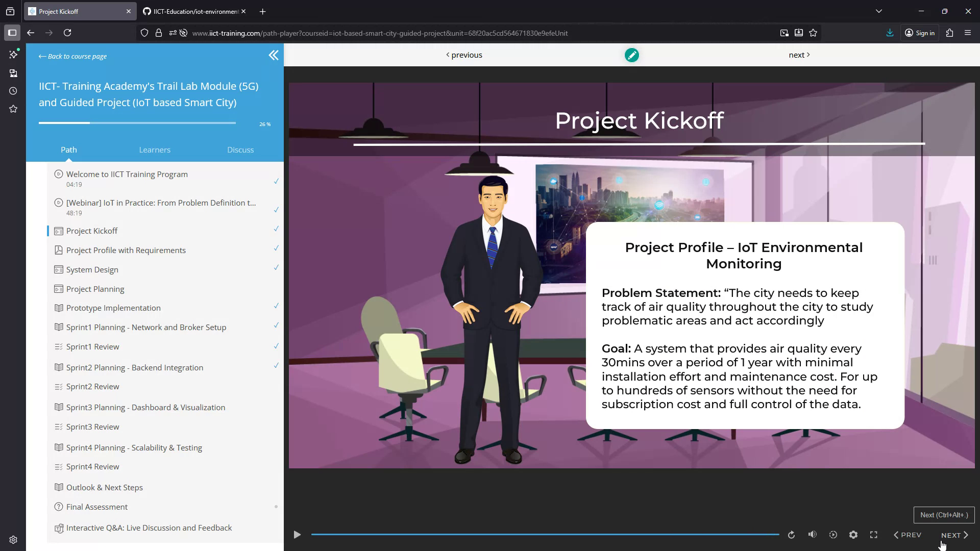Open the Firefox hamburger menu
Viewport: 980px width, 551px height.
tap(968, 33)
